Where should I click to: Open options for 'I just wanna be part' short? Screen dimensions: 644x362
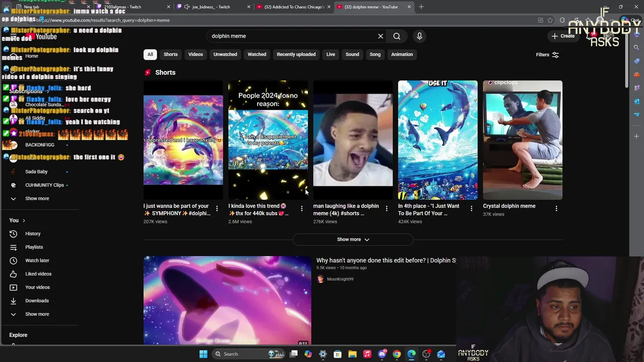[x=217, y=208]
